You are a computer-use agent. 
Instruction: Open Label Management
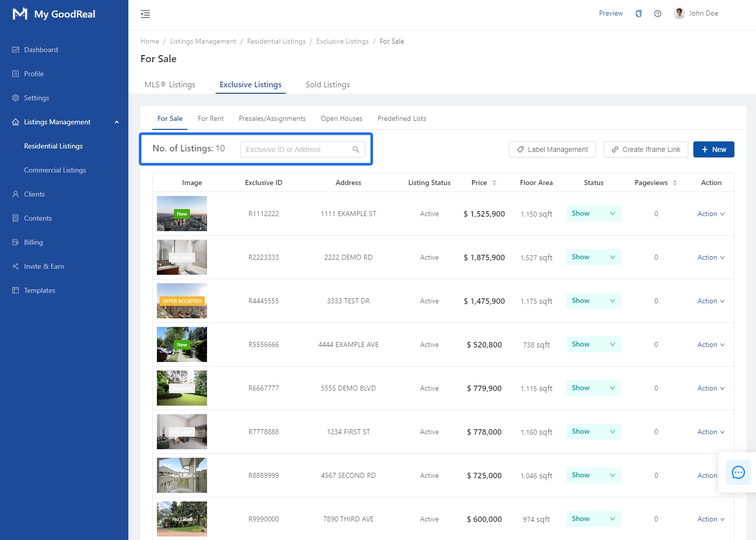point(552,149)
